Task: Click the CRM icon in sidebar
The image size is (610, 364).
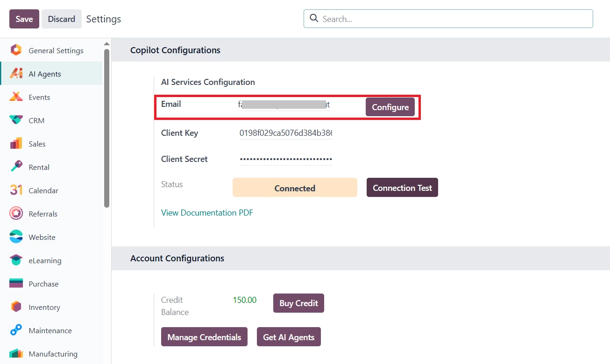Action: pyautogui.click(x=16, y=120)
